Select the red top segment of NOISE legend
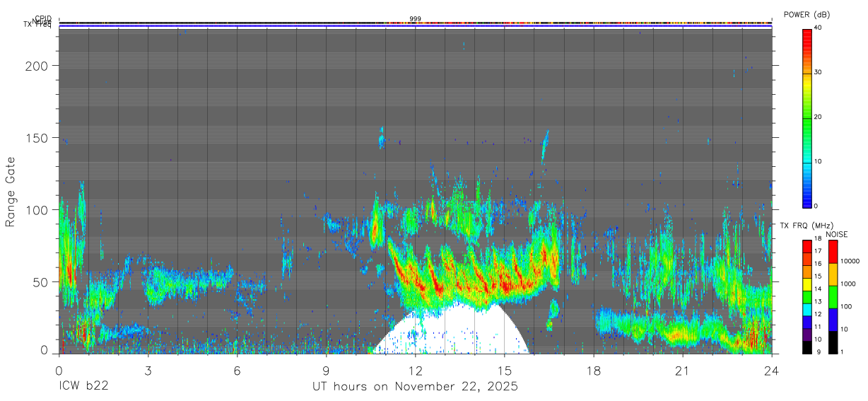The width and height of the screenshot is (868, 401). click(833, 252)
